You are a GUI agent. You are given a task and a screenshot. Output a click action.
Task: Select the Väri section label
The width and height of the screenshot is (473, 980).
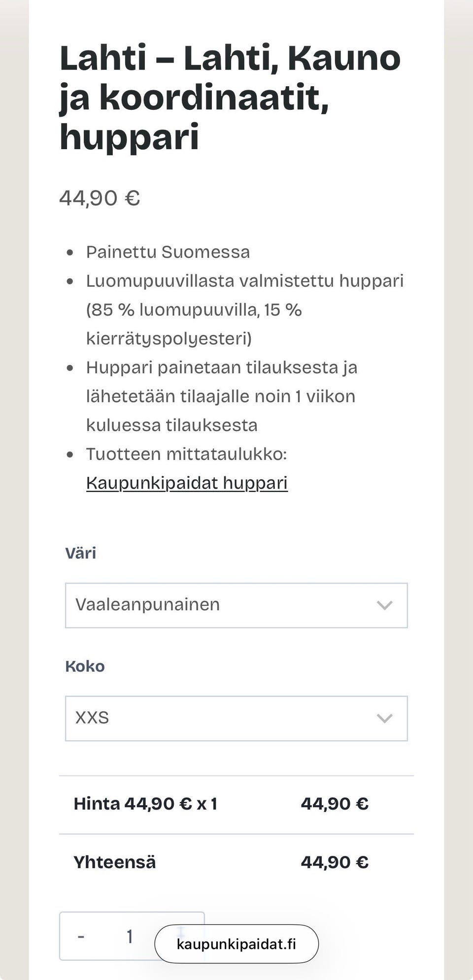[81, 553]
